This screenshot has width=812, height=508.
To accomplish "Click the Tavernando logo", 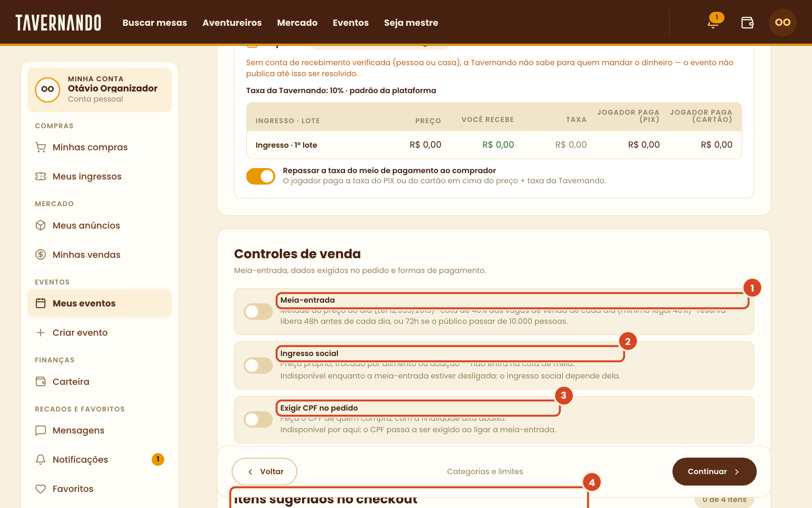I will (58, 23).
